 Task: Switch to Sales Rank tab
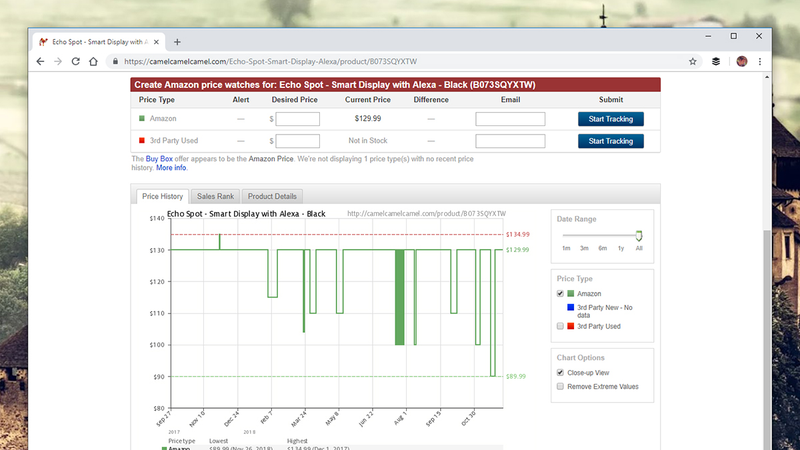215,196
